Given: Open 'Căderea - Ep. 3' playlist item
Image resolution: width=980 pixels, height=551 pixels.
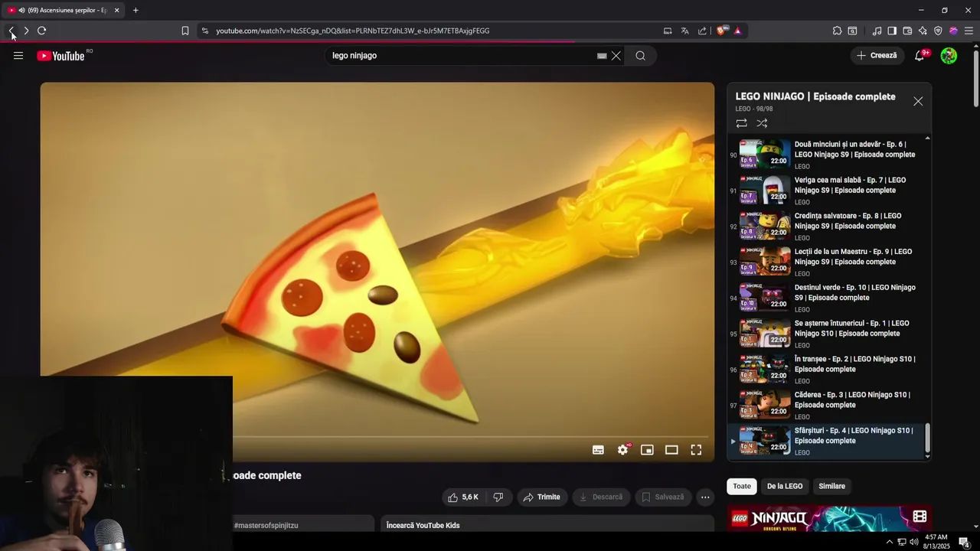Looking at the screenshot, I should click(x=827, y=406).
